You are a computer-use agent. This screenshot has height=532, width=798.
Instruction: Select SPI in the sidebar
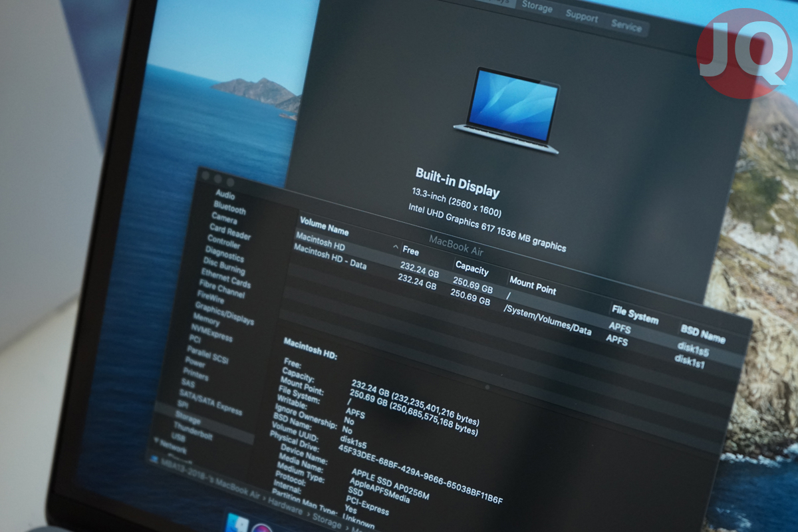182,405
